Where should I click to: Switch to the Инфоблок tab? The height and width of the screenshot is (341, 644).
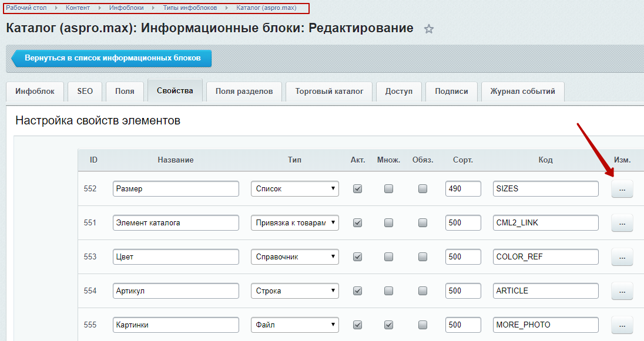click(35, 92)
